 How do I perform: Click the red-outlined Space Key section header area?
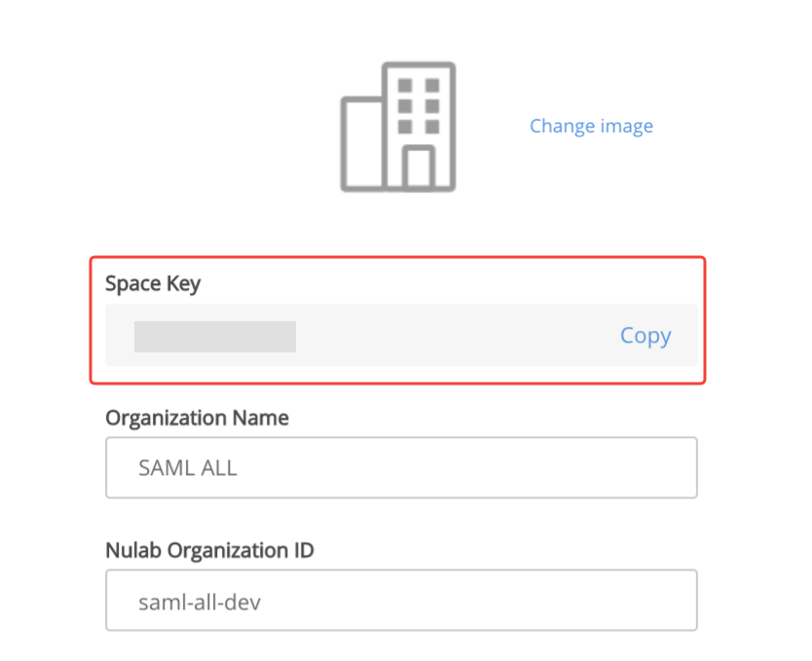pyautogui.click(x=397, y=282)
